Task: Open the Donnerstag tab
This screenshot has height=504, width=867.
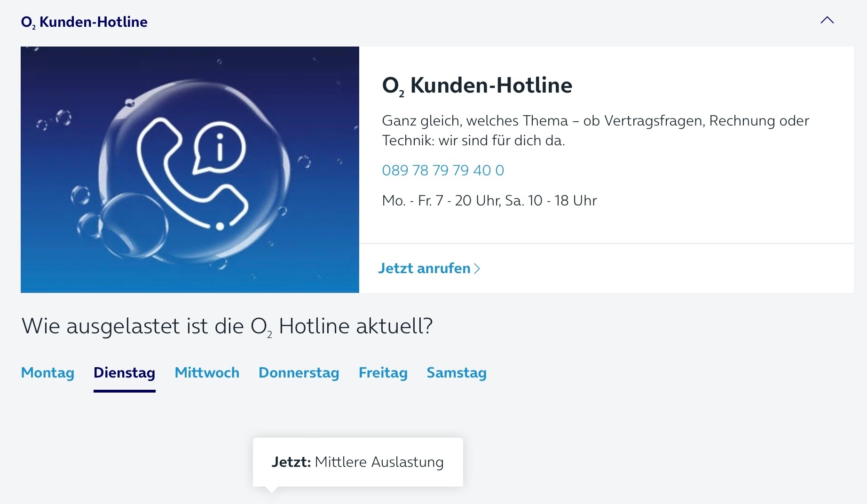Action: pos(299,373)
